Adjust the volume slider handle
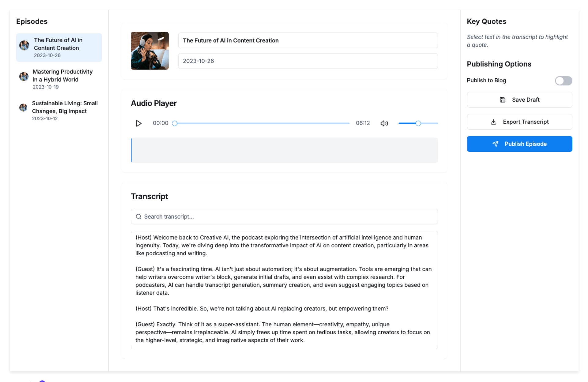 [x=418, y=123]
